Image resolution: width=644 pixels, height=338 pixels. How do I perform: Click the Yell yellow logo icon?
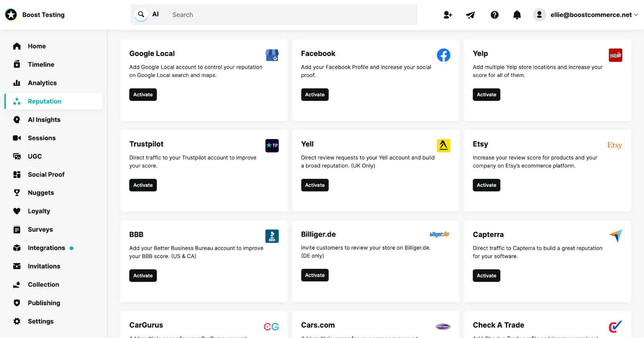[x=444, y=146]
